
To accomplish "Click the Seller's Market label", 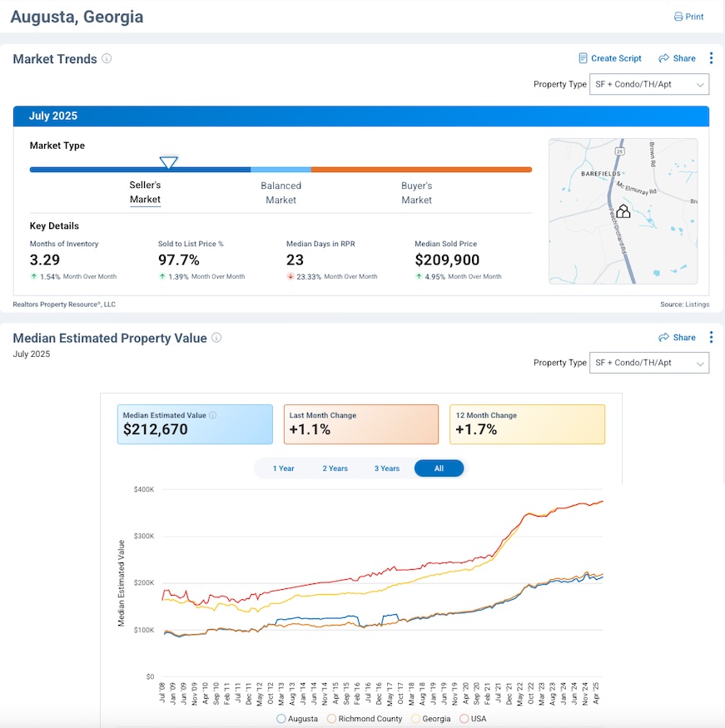I will tap(145, 192).
